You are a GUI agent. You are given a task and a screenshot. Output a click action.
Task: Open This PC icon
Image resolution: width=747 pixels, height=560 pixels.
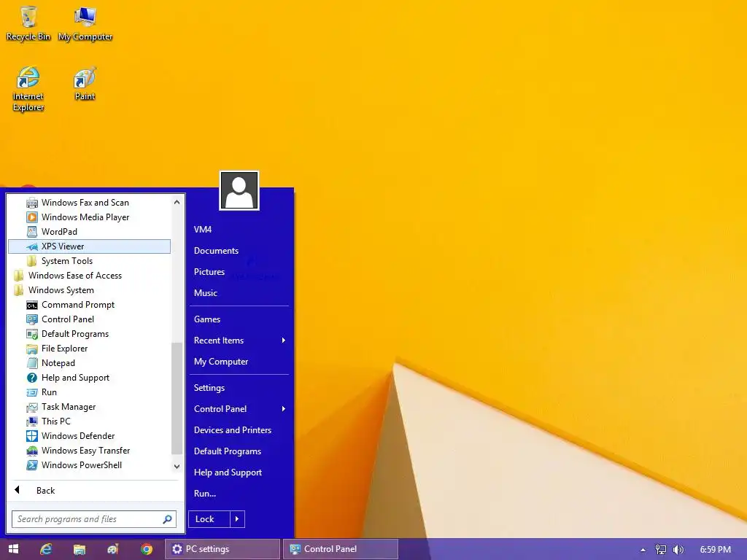32,421
